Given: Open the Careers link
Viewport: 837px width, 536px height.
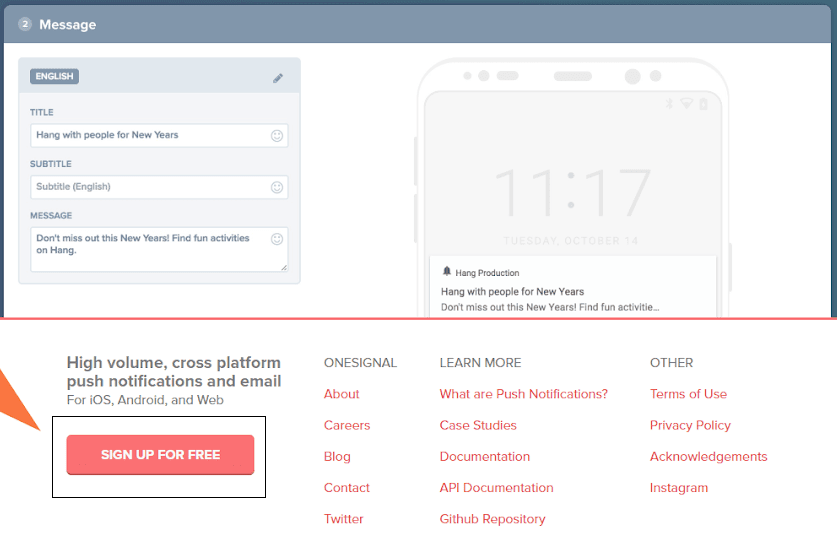Looking at the screenshot, I should 347,425.
